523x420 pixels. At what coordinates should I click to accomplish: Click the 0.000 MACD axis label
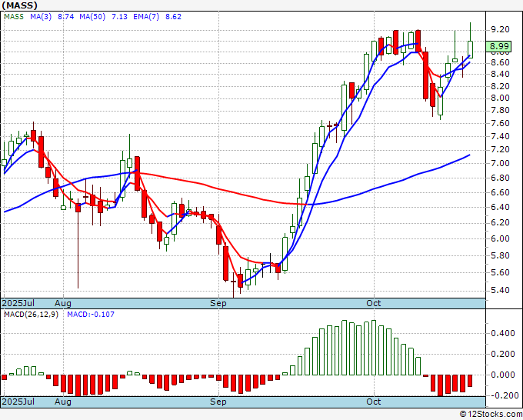point(503,375)
